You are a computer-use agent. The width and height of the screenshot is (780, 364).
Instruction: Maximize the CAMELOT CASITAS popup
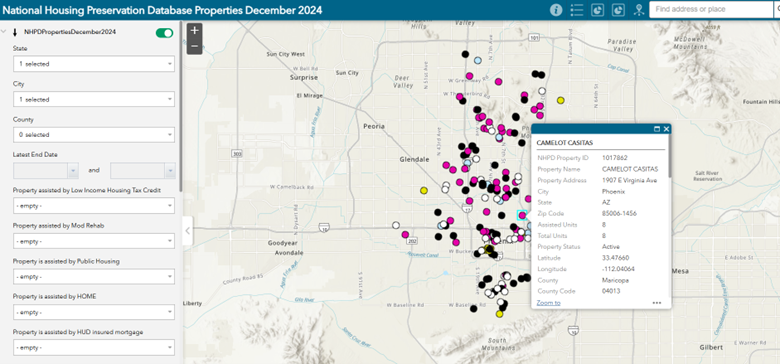657,129
